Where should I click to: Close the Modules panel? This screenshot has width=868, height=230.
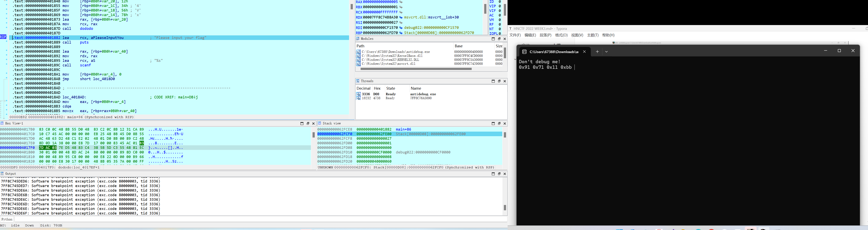(x=505, y=39)
